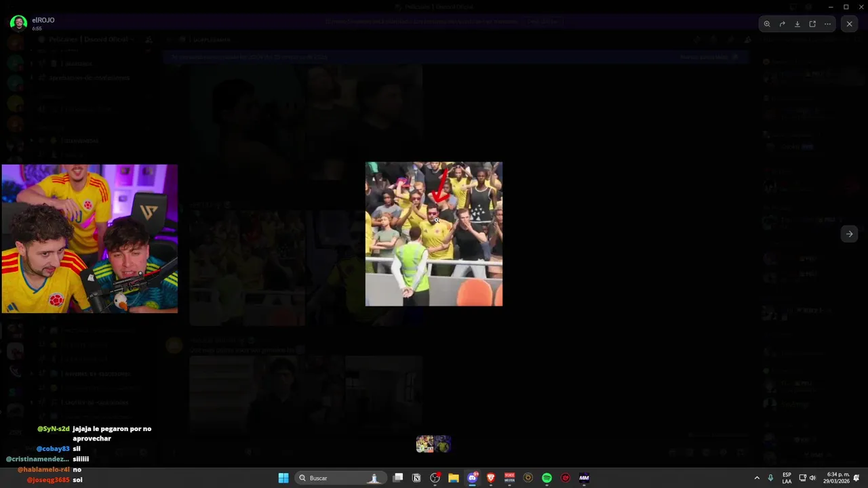Open File Explorer from the taskbar
Screen dimensions: 868x488
pos(454,478)
